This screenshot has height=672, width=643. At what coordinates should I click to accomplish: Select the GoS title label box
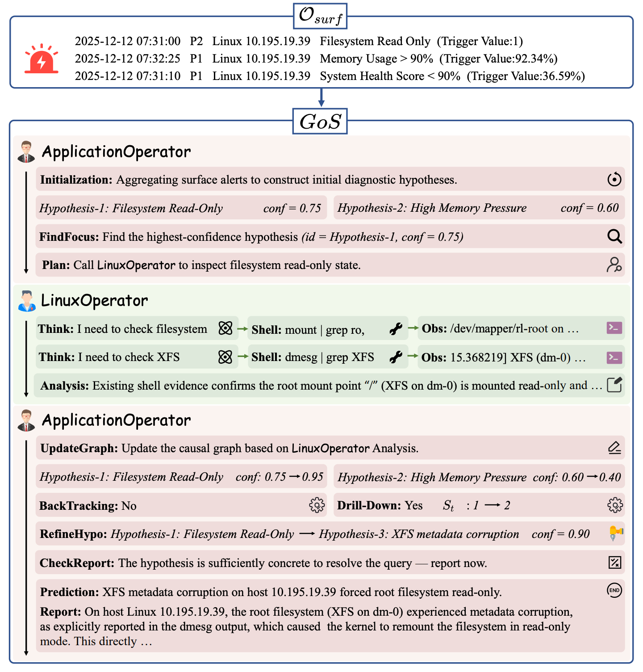click(x=320, y=121)
